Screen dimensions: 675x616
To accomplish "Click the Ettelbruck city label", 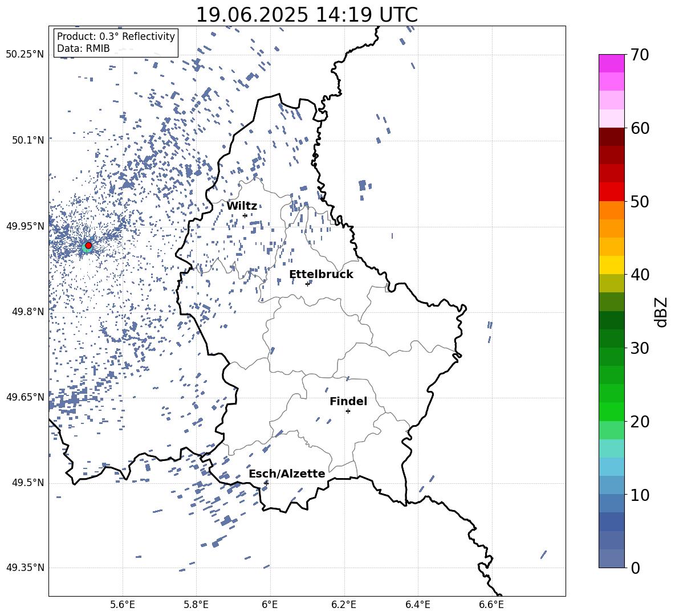I will point(321,275).
